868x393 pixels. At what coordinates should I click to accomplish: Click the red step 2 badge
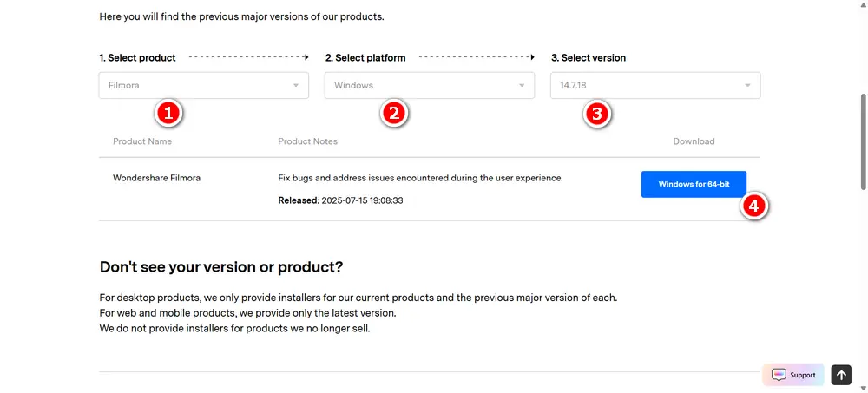[x=393, y=114]
